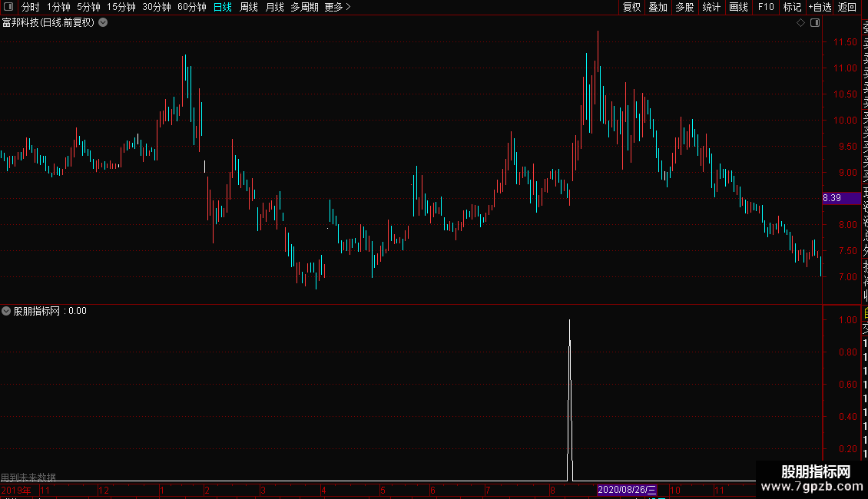Open 多周期 multi-period view
Viewport: 868px width, 499px height.
point(304,7)
